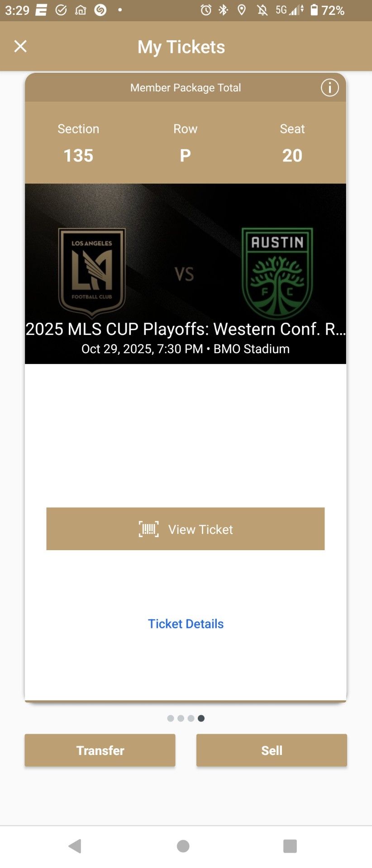
Task: Sell the Seat 20 ticket
Action: [272, 750]
